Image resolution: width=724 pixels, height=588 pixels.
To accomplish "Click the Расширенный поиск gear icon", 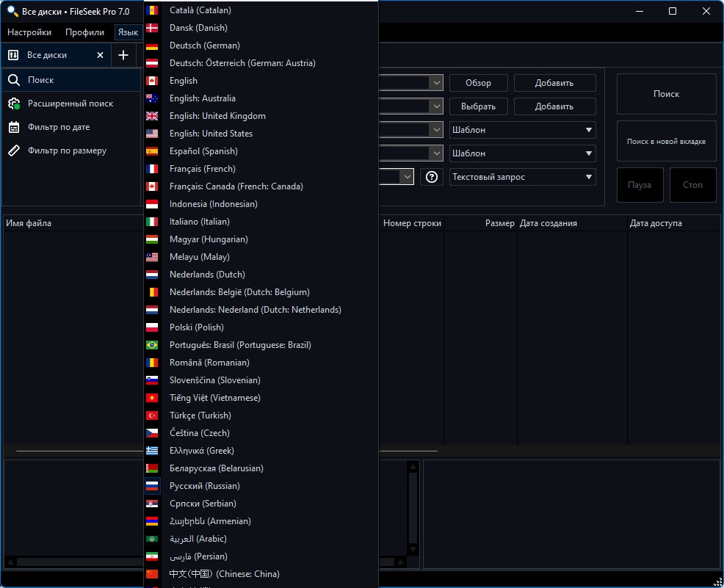I will (x=14, y=104).
